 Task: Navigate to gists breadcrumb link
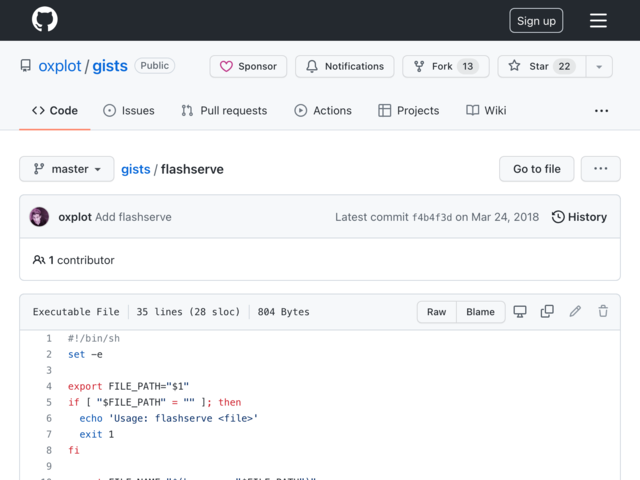point(136,169)
